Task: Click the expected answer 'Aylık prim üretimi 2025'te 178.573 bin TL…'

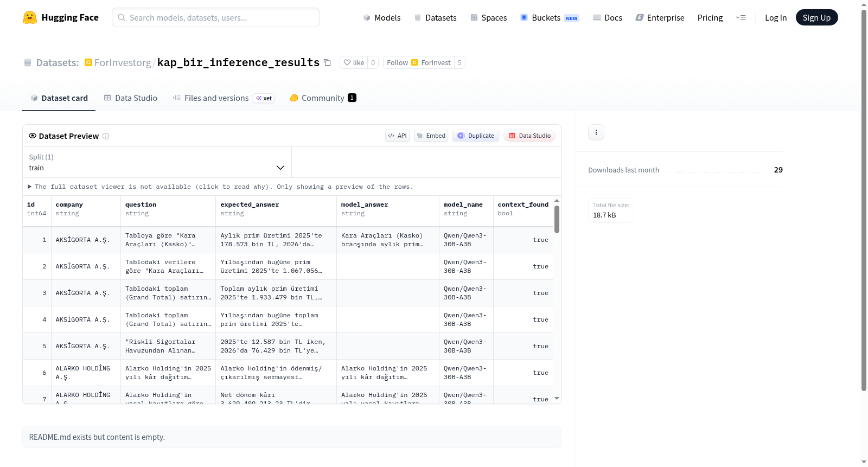Action: point(276,240)
